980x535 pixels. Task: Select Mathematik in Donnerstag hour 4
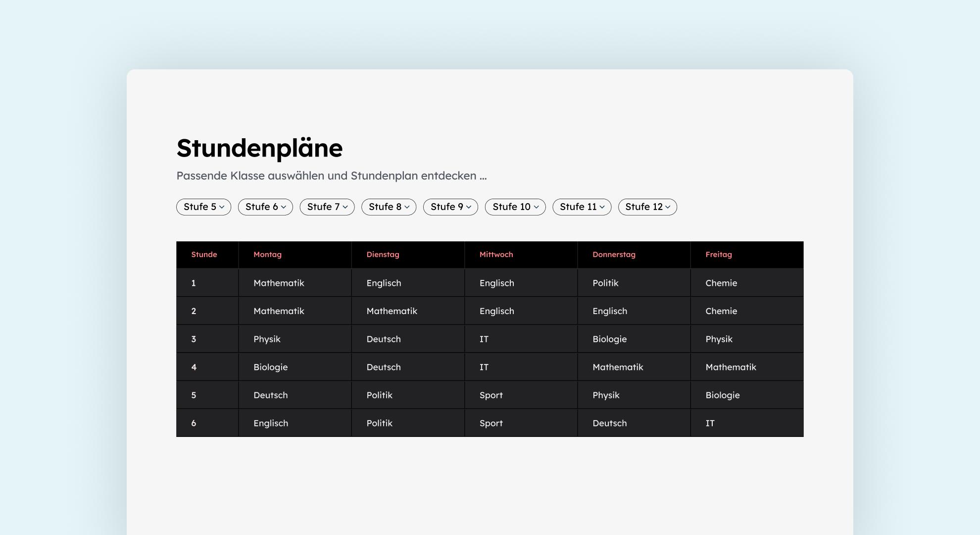tap(634, 367)
